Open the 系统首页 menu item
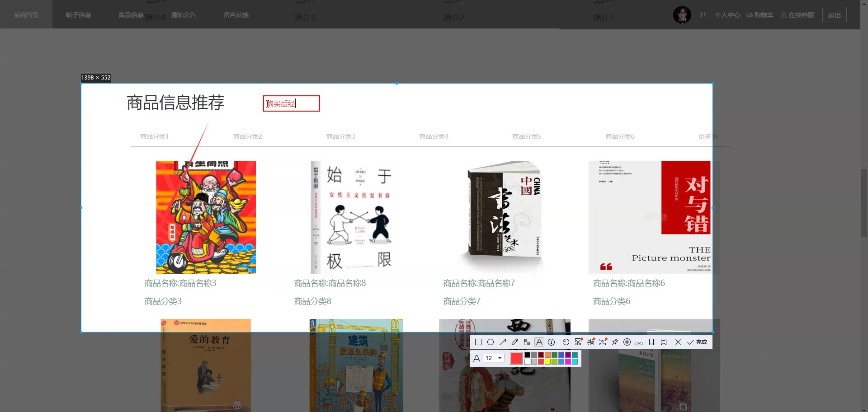Viewport: 868px width, 412px height. tap(26, 15)
